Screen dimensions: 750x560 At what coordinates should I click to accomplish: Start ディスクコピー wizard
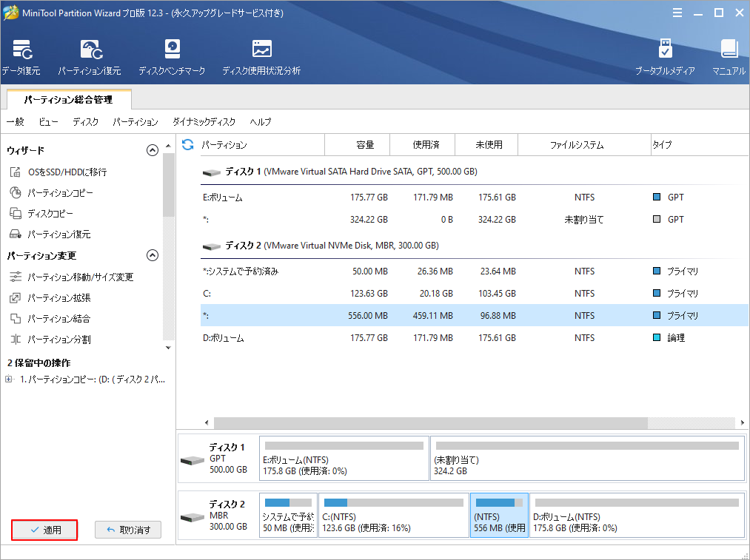[41, 213]
